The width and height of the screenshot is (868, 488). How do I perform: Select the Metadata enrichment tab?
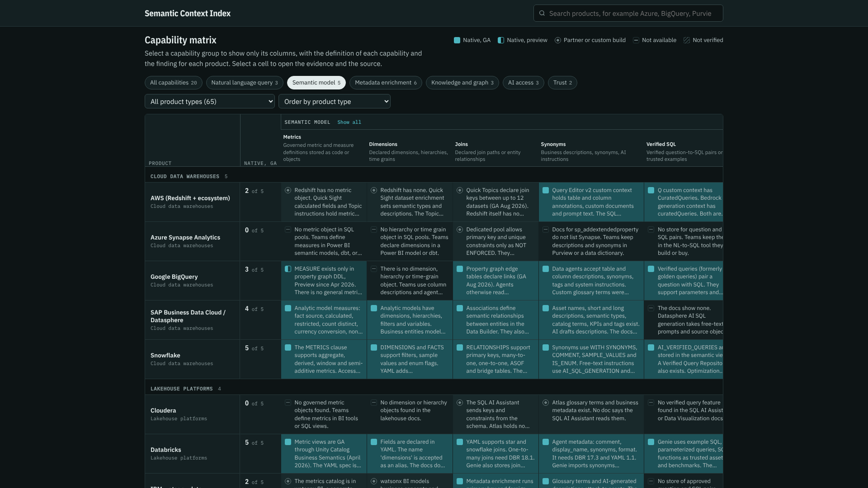[386, 83]
